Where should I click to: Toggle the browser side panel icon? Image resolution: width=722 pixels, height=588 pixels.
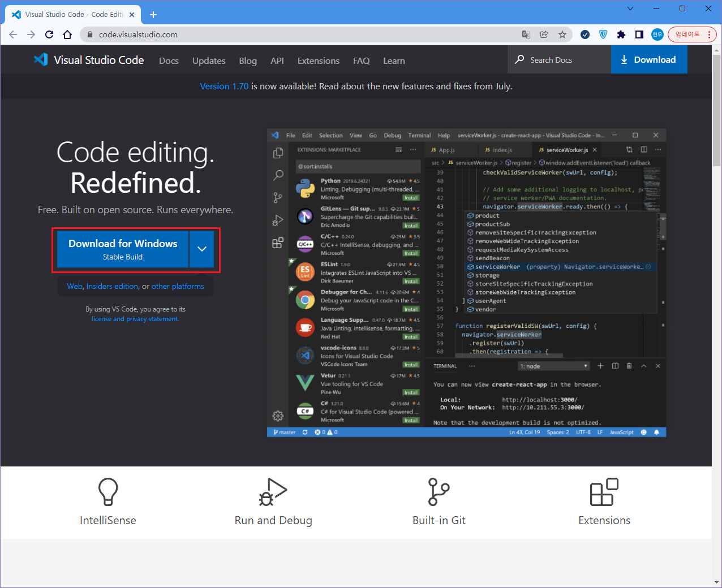click(x=639, y=34)
